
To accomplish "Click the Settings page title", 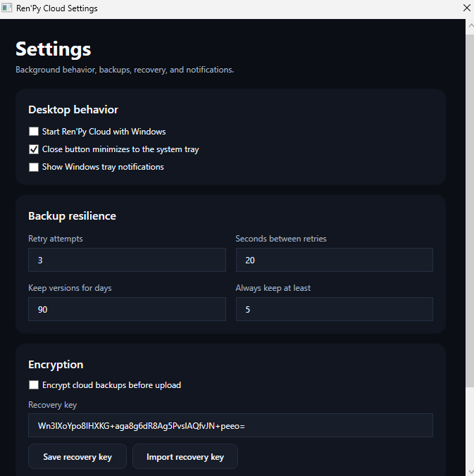I will pyautogui.click(x=54, y=49).
